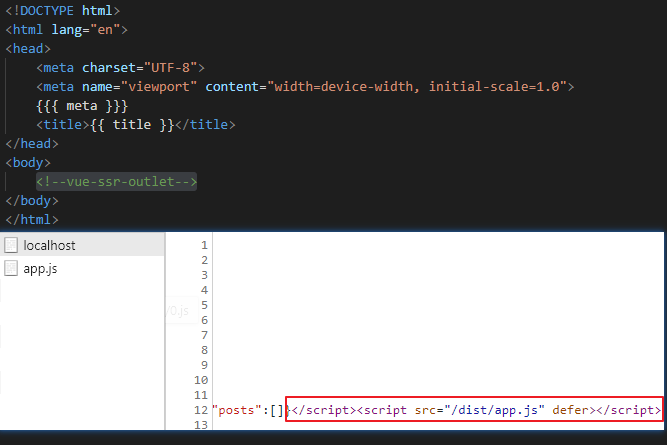Click the localhost document file icon
Viewport: 667px width, 445px height.
click(11, 245)
